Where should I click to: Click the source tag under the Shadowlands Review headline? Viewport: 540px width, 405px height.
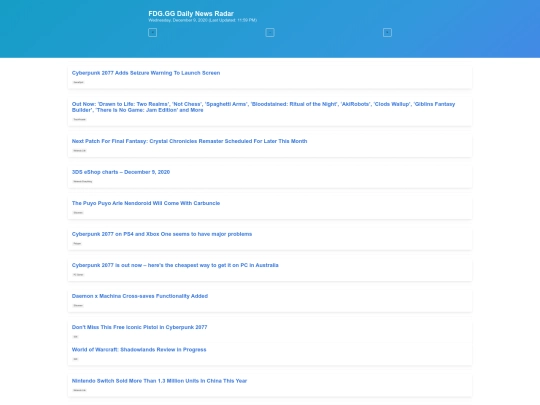pyautogui.click(x=75, y=359)
